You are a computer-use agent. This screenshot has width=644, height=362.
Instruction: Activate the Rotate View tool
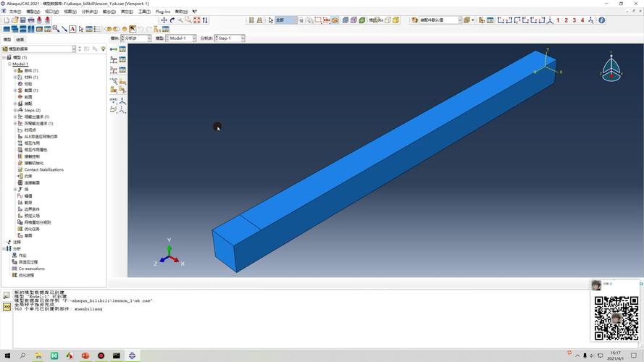(172, 20)
